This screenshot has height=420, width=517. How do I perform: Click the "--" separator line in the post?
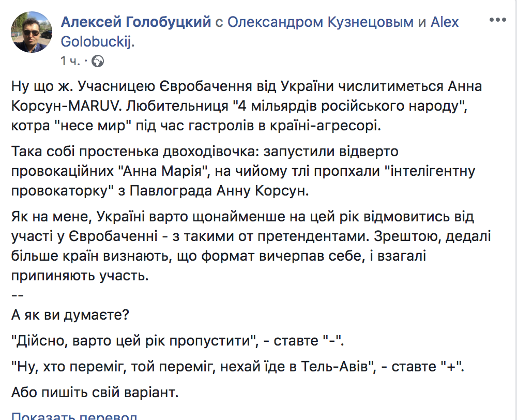click(x=17, y=296)
